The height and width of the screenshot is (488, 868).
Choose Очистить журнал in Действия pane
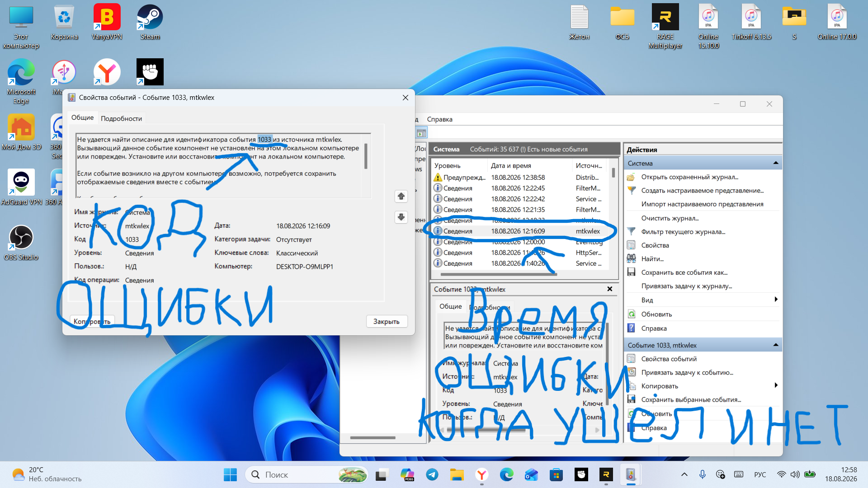(x=670, y=218)
